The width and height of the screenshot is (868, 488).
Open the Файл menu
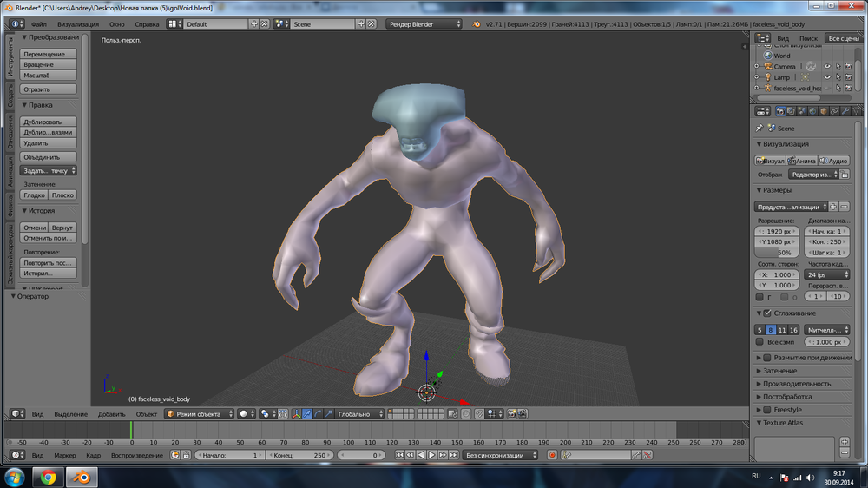point(39,24)
